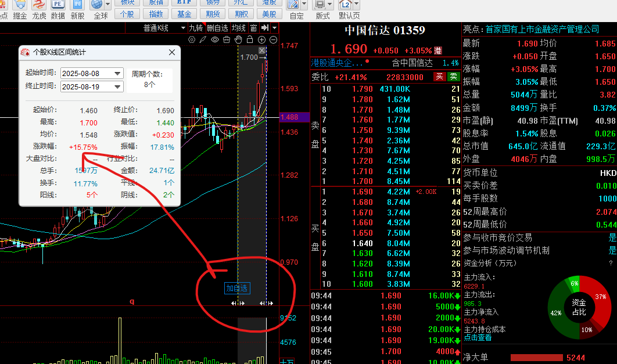Click the 含中国信达 1.4% link
617x364 pixels.
pos(425,63)
